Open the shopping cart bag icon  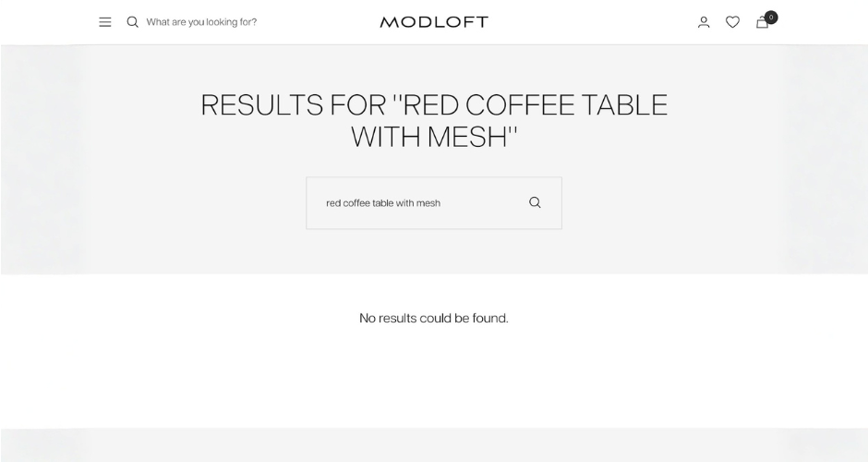click(762, 23)
